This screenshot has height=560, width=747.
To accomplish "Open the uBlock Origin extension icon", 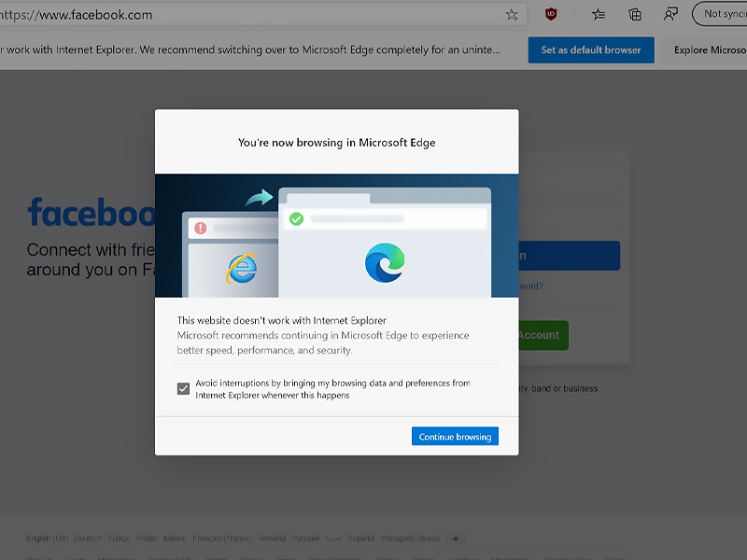I will pos(551,15).
